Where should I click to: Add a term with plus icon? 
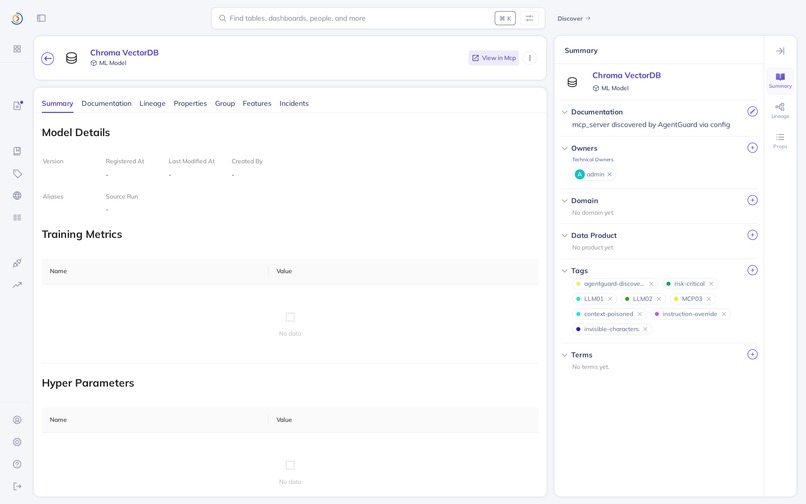(752, 354)
